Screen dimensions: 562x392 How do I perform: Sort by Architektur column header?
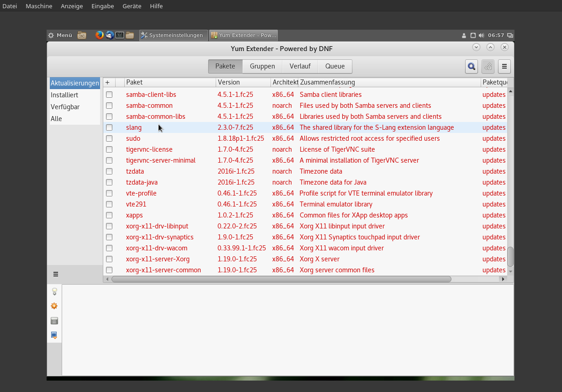point(284,82)
